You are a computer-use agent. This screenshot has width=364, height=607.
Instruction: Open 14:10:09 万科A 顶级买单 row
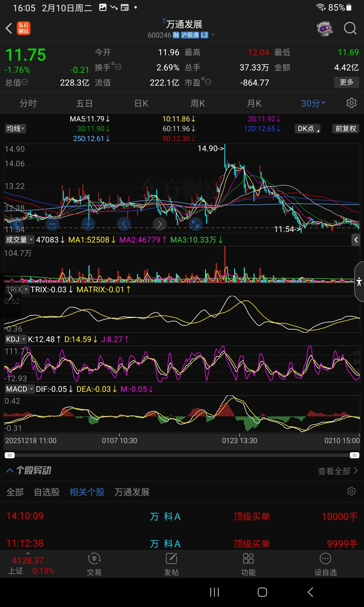182,516
